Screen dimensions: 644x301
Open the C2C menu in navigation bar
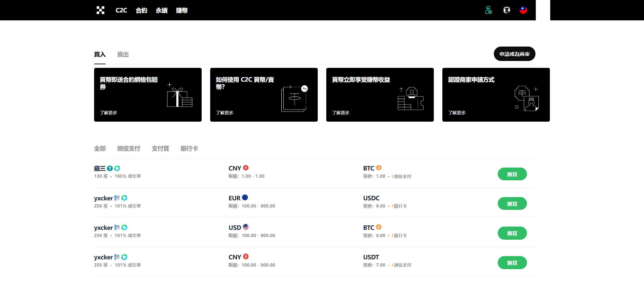click(121, 10)
